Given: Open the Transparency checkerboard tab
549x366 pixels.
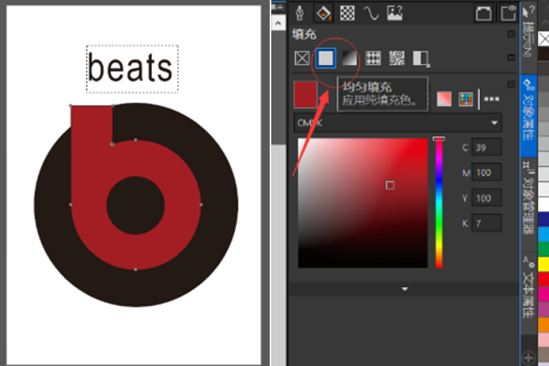Looking at the screenshot, I should 347,13.
